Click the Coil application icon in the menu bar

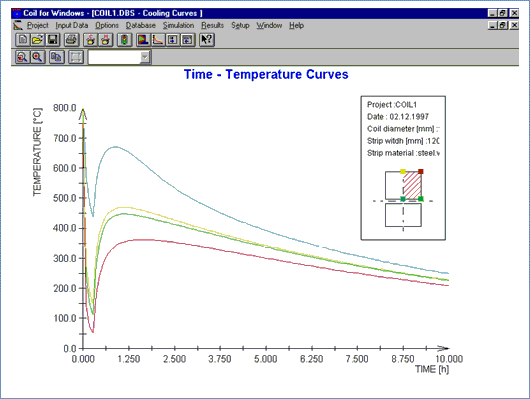click(x=18, y=25)
